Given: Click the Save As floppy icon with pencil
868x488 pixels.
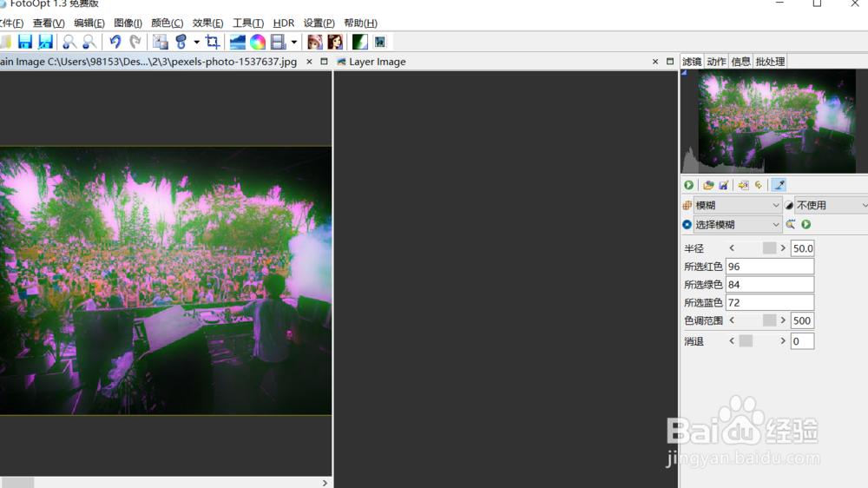Looking at the screenshot, I should pos(45,42).
